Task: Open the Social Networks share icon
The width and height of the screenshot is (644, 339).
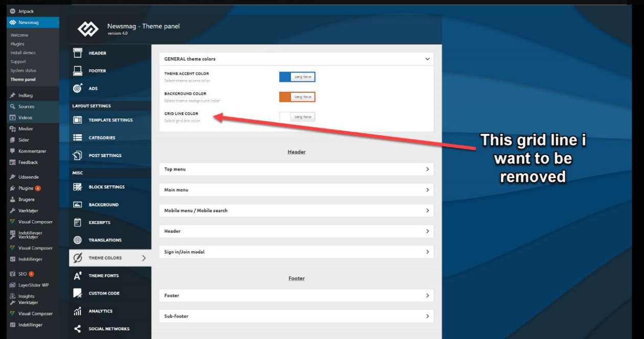Action: [78, 329]
